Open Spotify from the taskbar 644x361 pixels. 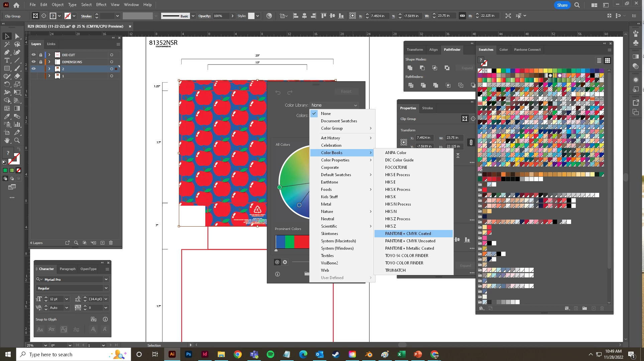(x=270, y=354)
